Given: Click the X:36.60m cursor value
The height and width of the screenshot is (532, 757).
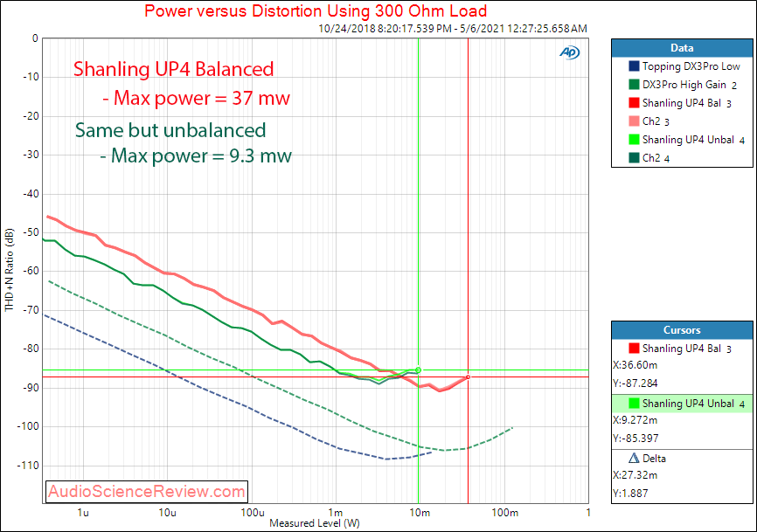Looking at the screenshot, I should [635, 365].
